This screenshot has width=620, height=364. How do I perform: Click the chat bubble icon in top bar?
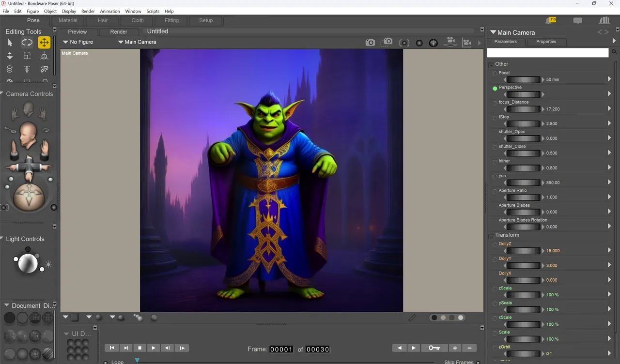(x=577, y=21)
